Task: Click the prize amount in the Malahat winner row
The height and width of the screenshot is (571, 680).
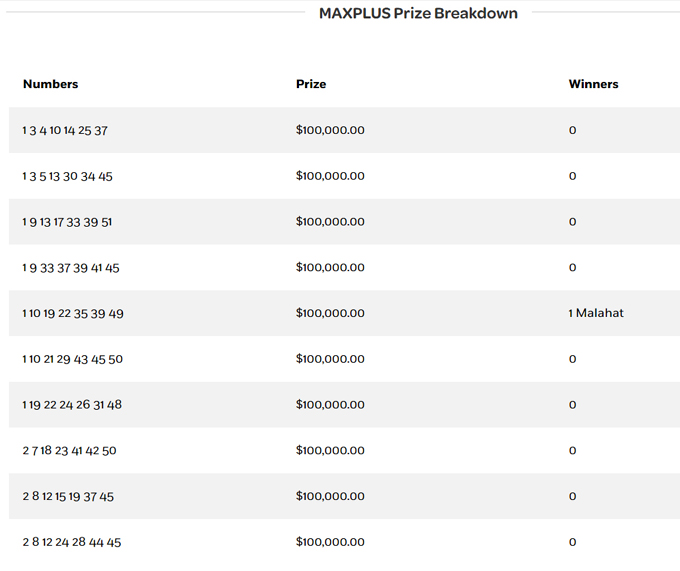Action: point(330,313)
